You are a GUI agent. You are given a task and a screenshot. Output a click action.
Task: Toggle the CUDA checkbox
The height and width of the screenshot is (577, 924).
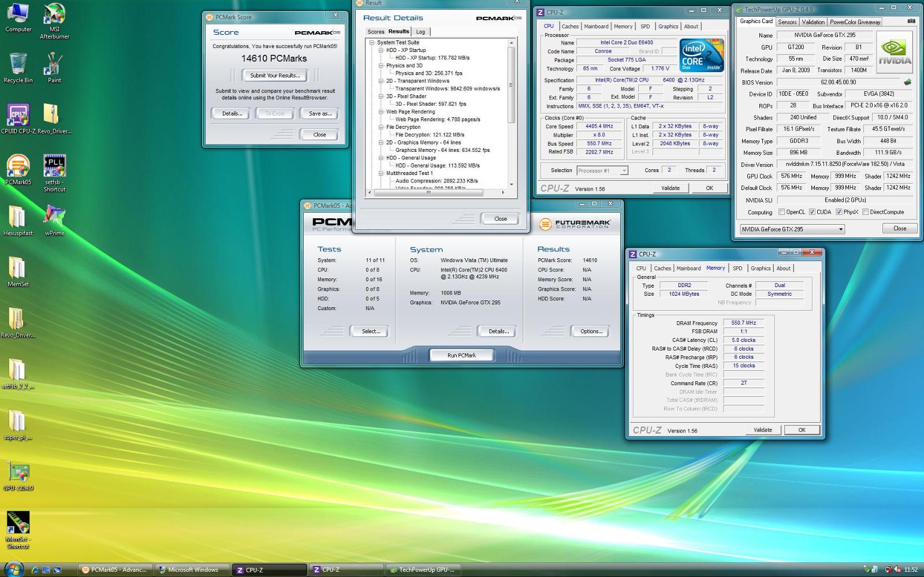tap(812, 212)
